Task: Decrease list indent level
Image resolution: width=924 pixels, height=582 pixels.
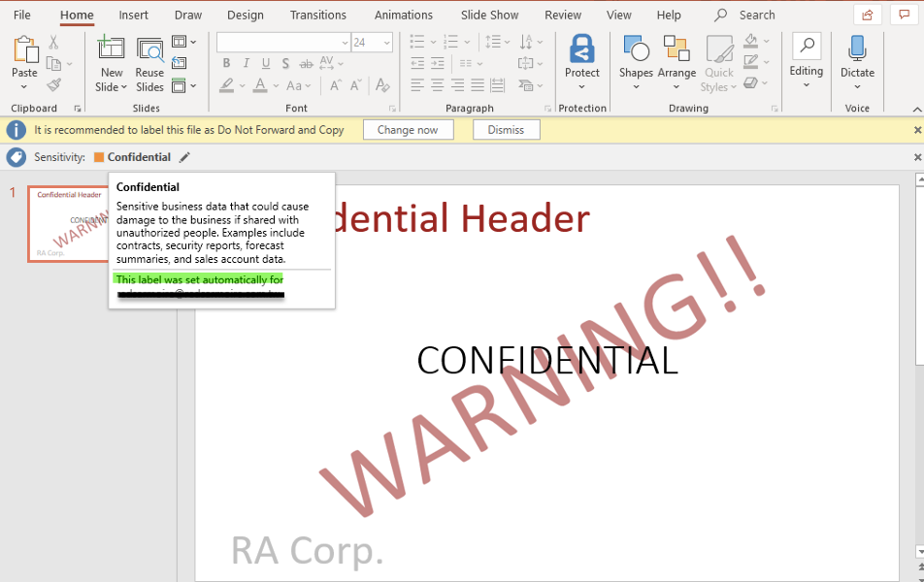Action: tap(417, 64)
